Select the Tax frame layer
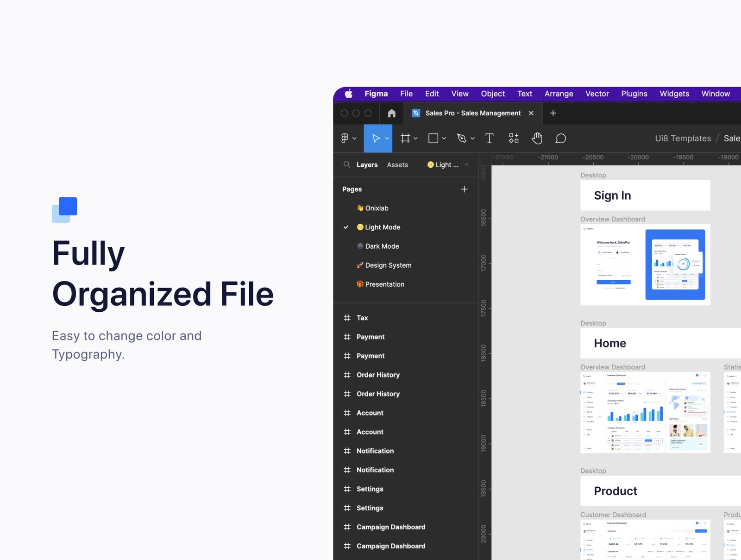Viewport: 741px width, 560px height. click(x=362, y=318)
